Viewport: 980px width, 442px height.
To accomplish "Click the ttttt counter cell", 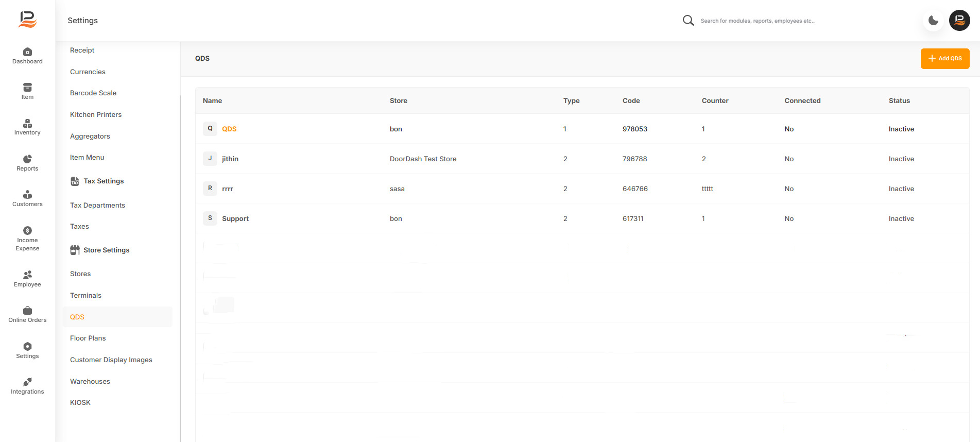I will click(x=708, y=189).
